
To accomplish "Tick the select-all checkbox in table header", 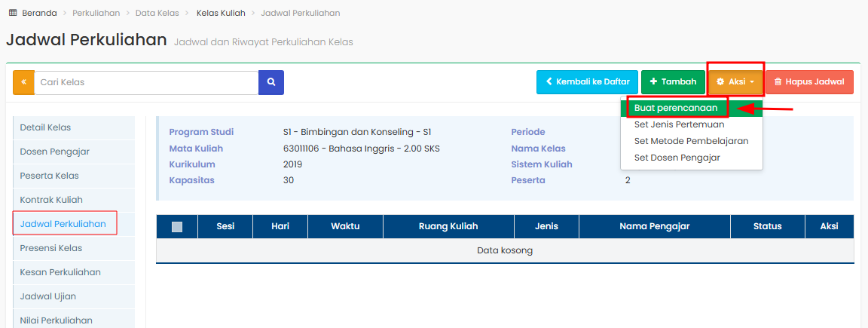I will (177, 226).
